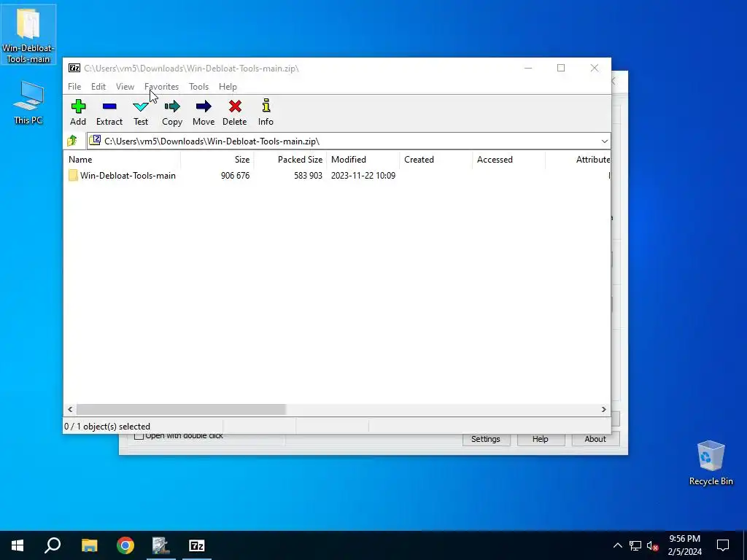Image resolution: width=747 pixels, height=560 pixels.
Task: Maximize the 7-Zip window
Action: point(561,68)
